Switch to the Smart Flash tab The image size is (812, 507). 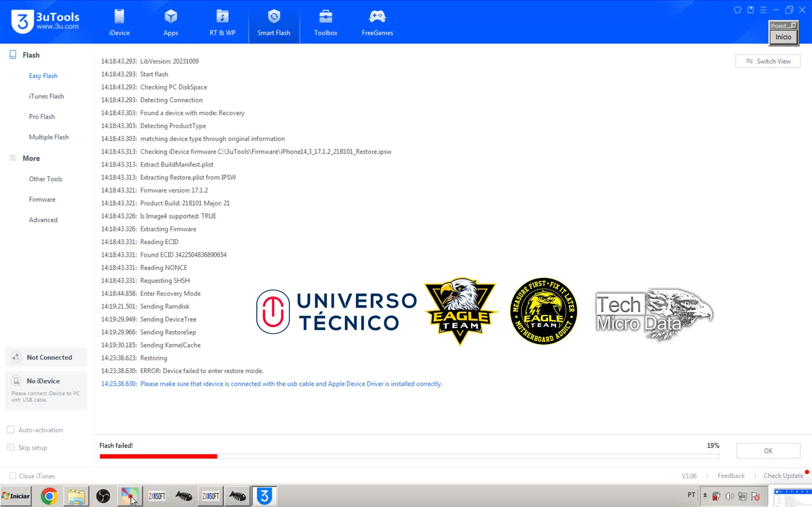click(274, 23)
